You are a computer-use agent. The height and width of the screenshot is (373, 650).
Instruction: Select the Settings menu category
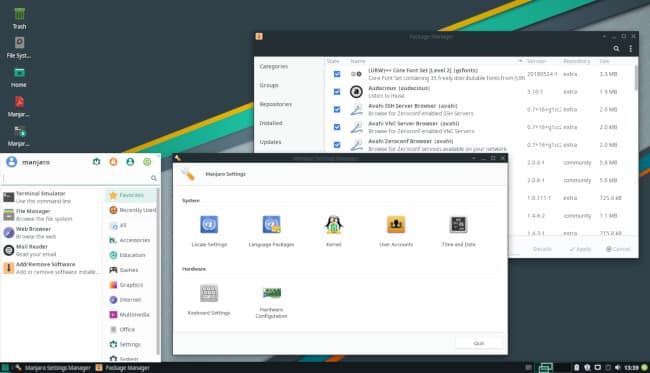(x=131, y=344)
